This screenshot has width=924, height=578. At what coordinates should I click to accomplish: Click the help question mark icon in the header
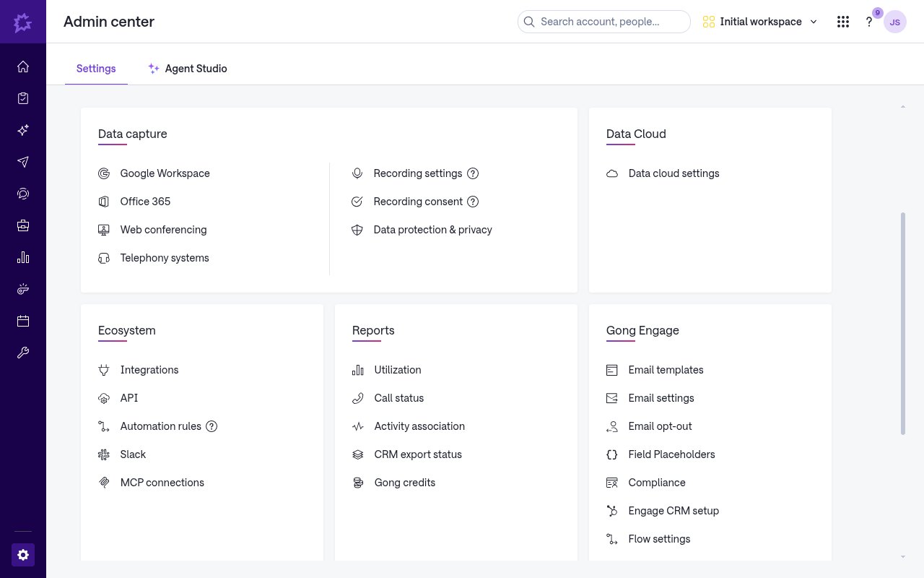[x=869, y=22]
